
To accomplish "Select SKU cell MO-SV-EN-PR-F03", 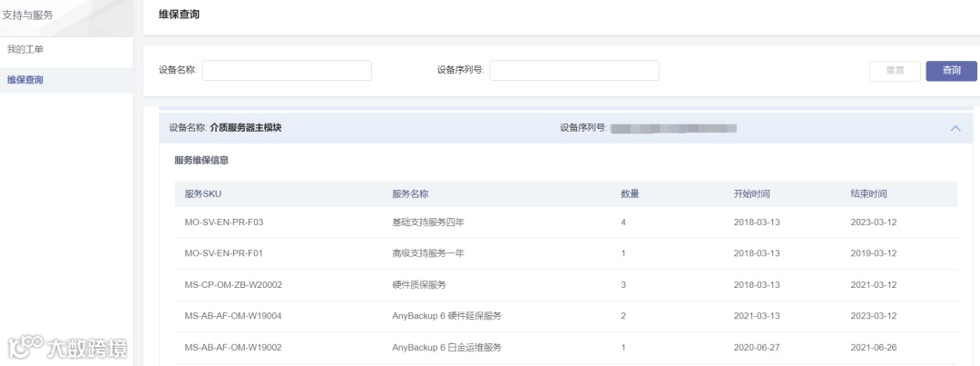I will [224, 223].
